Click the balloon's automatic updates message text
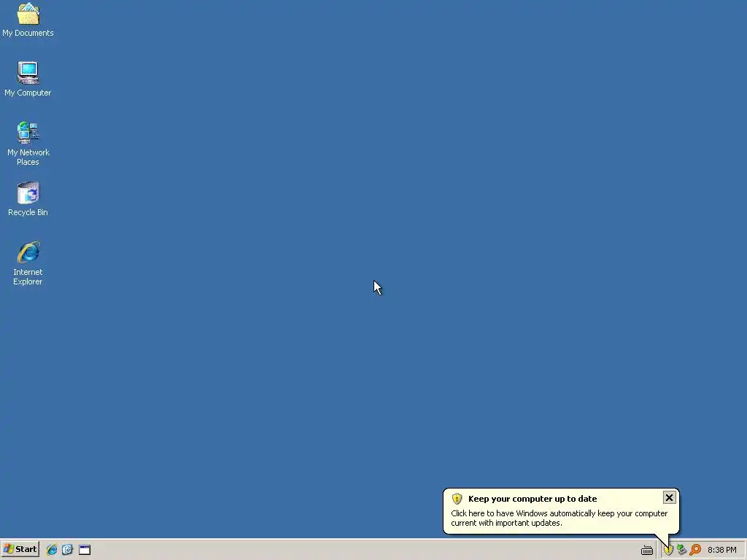Screen dimensions: 747x560 point(559,518)
